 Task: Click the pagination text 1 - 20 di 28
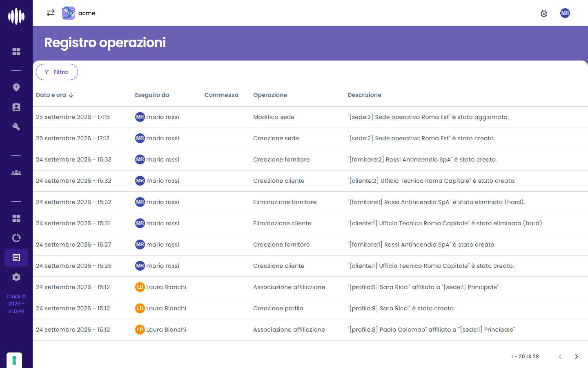(x=525, y=357)
